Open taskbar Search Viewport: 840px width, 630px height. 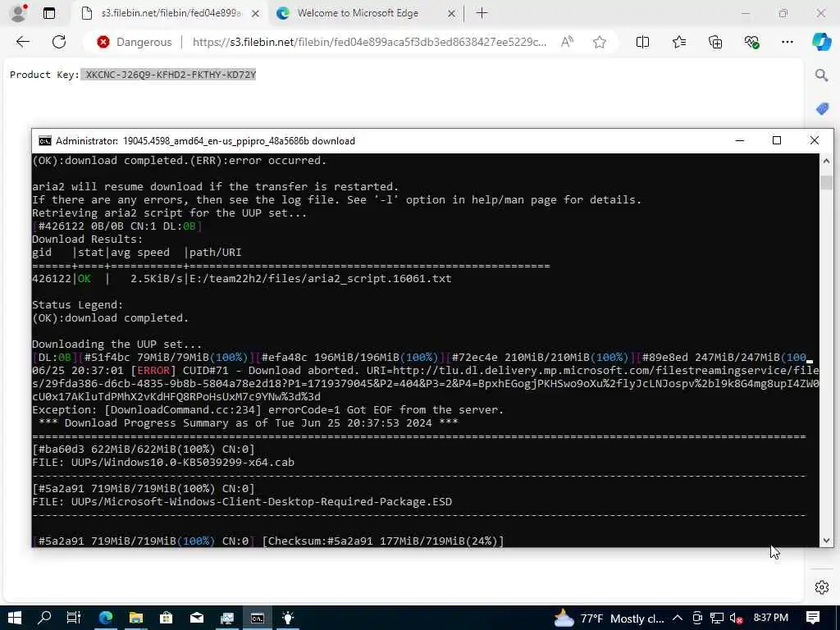click(x=44, y=619)
